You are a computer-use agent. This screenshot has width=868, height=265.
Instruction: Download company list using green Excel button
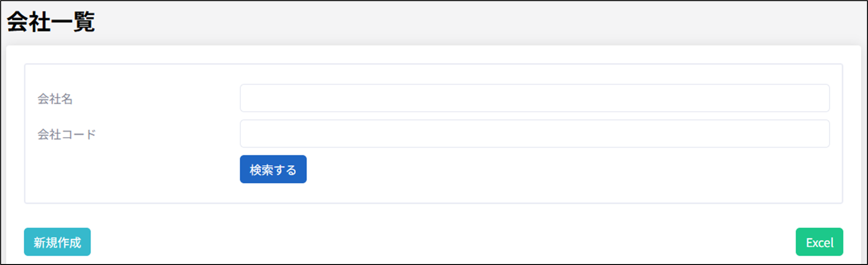[819, 242]
